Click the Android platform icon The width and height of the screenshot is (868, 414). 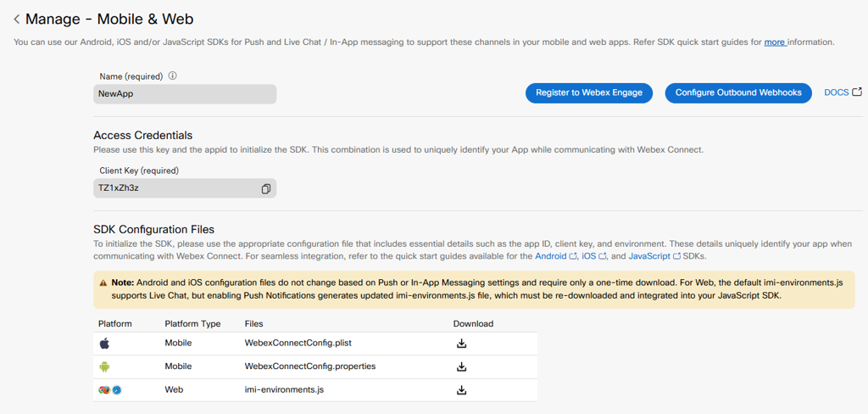click(x=104, y=366)
